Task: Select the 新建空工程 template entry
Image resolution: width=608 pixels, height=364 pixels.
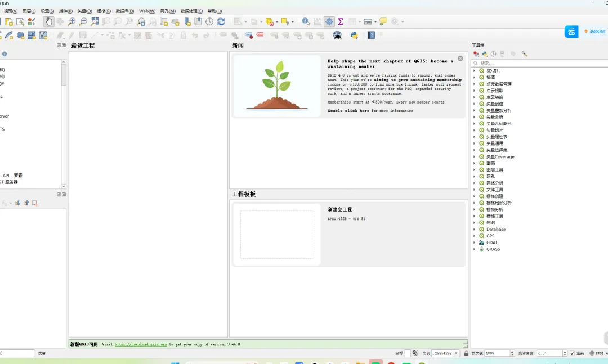Action: click(348, 233)
